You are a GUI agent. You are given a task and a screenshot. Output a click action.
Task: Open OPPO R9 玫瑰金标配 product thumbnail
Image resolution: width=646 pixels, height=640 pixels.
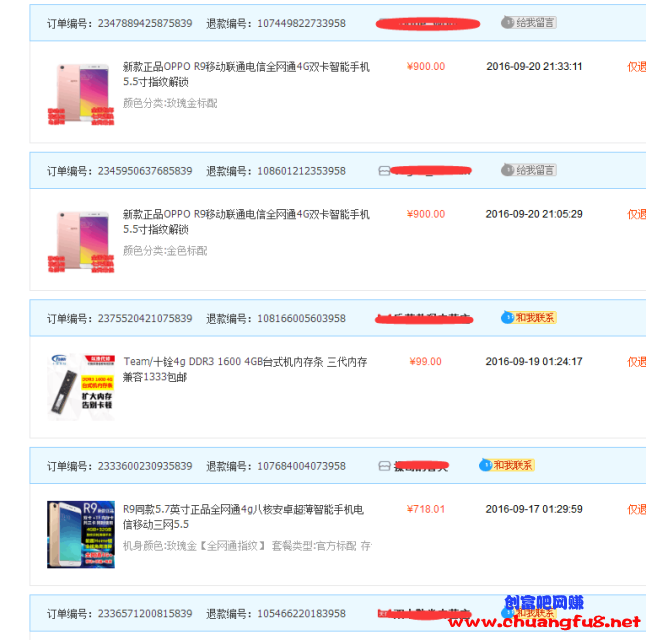coord(81,94)
